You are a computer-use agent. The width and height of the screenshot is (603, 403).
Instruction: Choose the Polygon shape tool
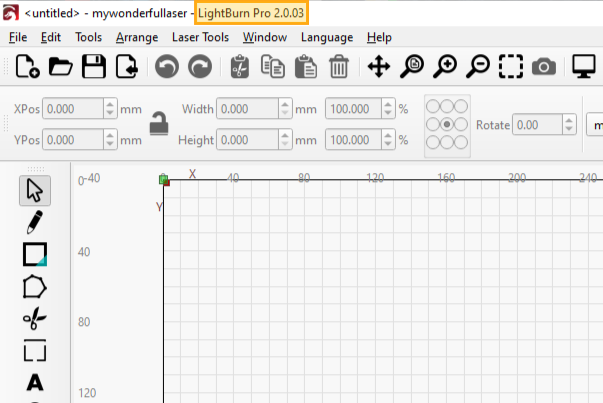[35, 287]
